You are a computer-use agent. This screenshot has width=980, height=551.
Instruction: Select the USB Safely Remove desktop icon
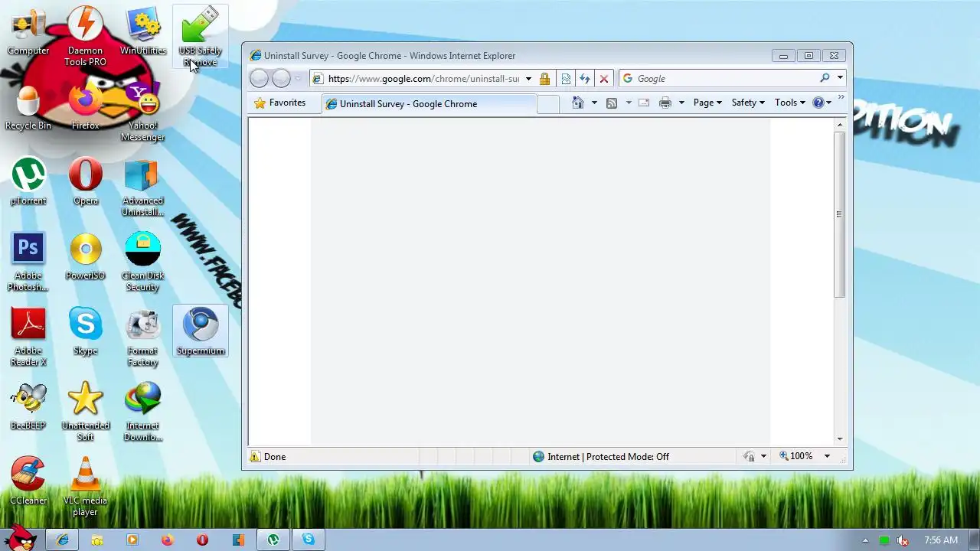(200, 36)
